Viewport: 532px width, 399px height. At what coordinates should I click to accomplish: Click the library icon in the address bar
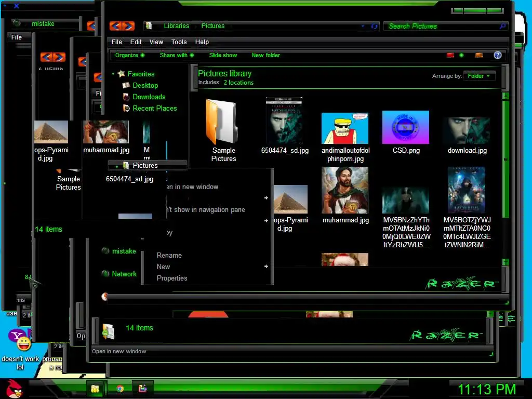click(x=149, y=26)
